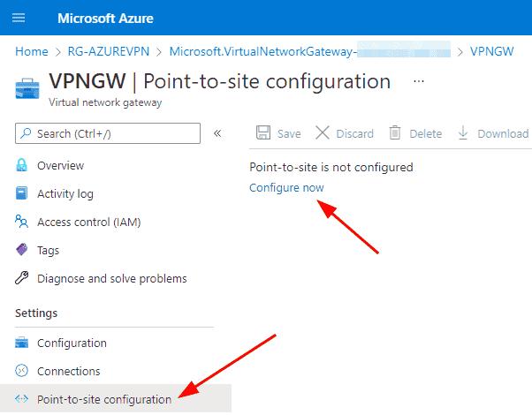Open the ellipsis more options menu

click(419, 81)
